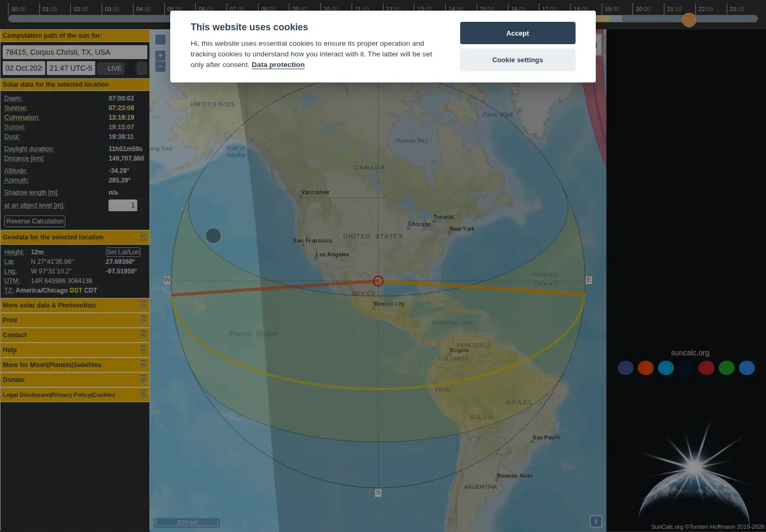Click the Reverse Calculation button
The height and width of the screenshot is (532, 766).
point(35,221)
